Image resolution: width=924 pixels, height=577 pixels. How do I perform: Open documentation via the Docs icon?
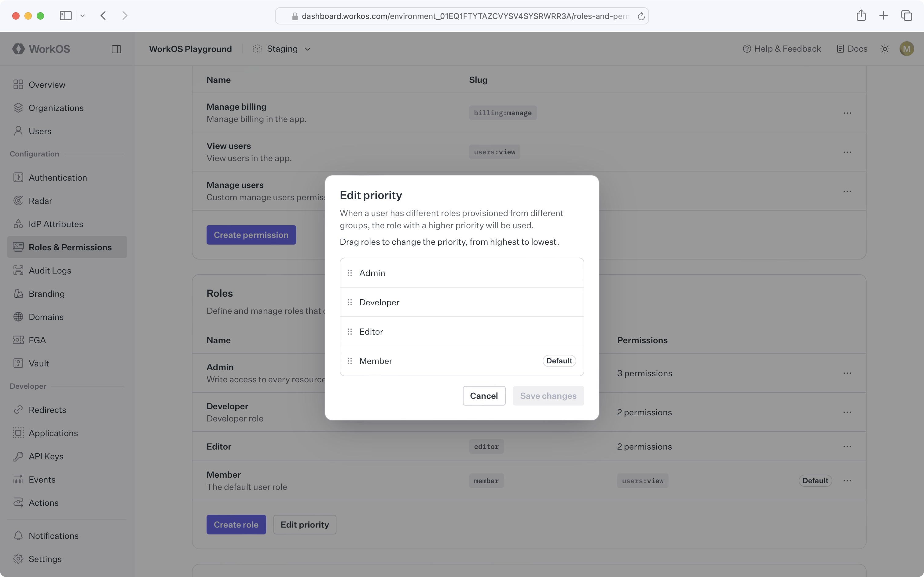[841, 49]
